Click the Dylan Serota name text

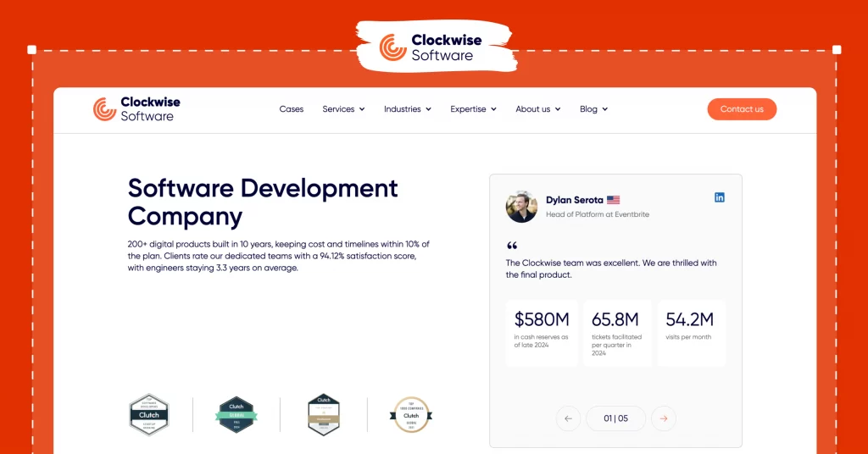(x=575, y=200)
